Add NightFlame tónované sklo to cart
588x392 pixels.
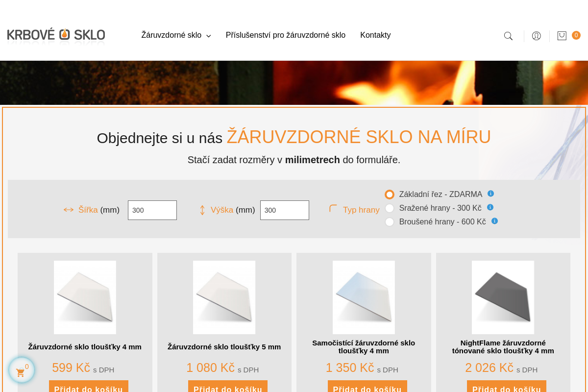tap(506, 388)
